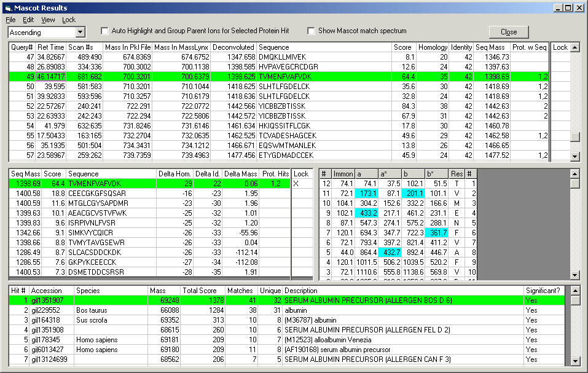The width and height of the screenshot is (588, 373).
Task: Click the Mascot Results title bar icon
Action: pyautogui.click(x=8, y=8)
